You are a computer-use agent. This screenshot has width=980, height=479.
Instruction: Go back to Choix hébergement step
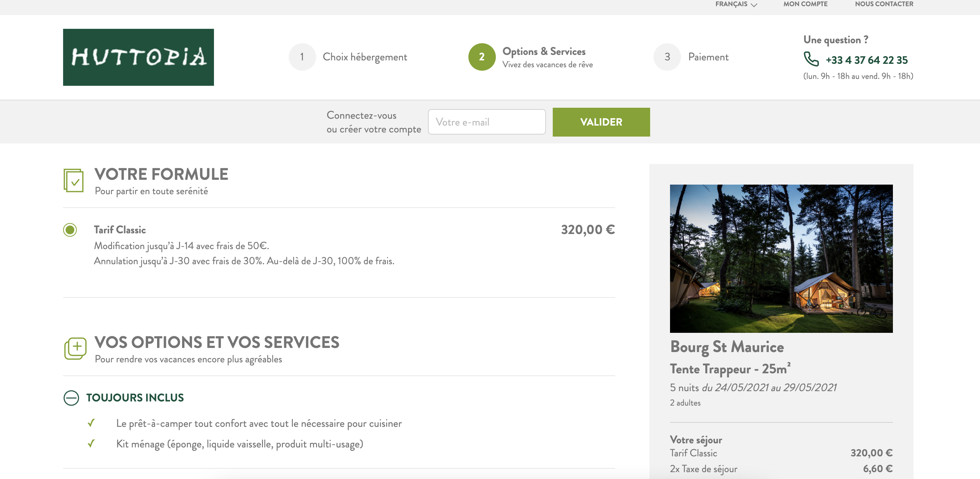click(x=364, y=57)
